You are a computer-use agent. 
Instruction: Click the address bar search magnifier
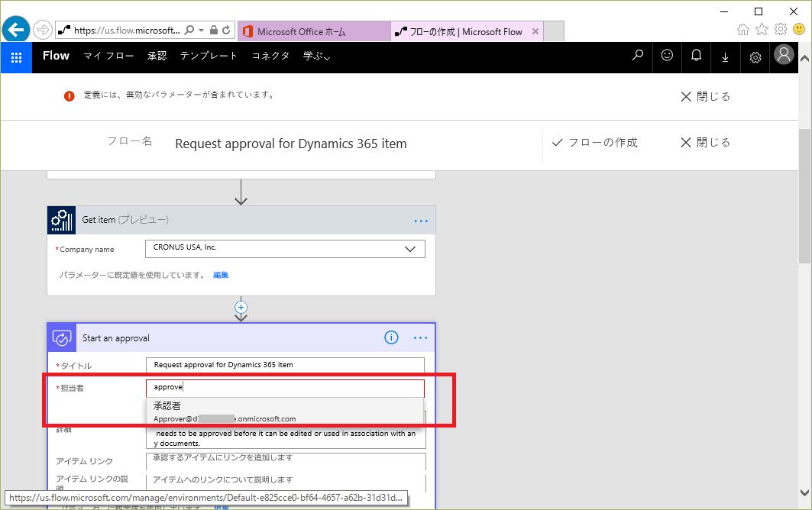coord(189,30)
